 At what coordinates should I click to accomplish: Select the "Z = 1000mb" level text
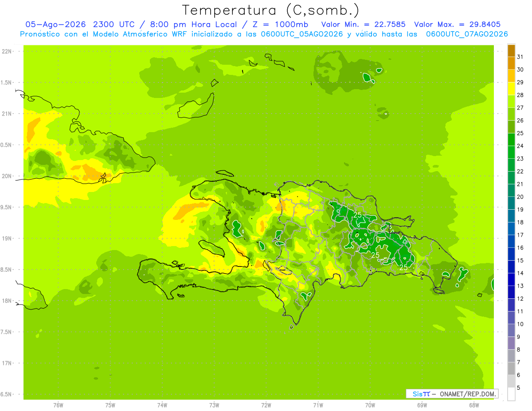tap(280, 24)
